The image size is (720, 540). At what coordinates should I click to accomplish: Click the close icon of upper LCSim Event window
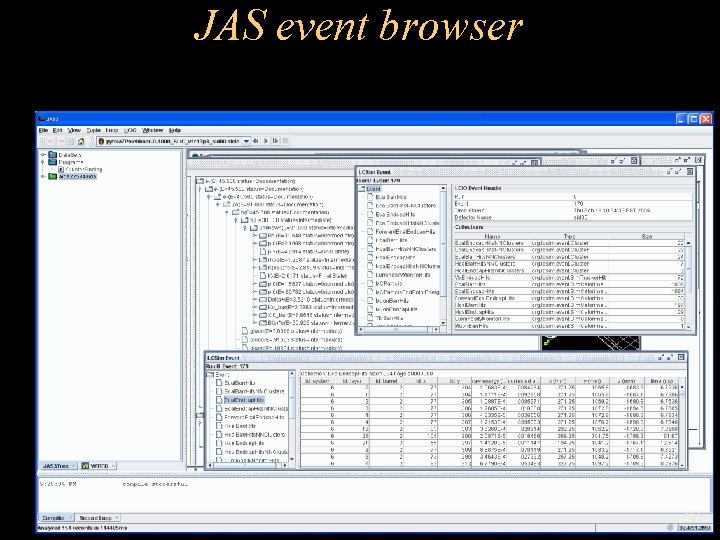[x=690, y=172]
